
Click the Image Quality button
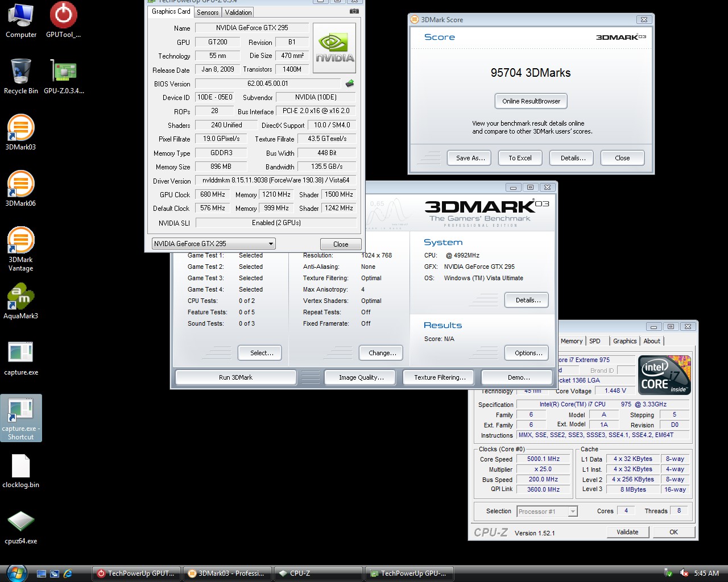(361, 377)
